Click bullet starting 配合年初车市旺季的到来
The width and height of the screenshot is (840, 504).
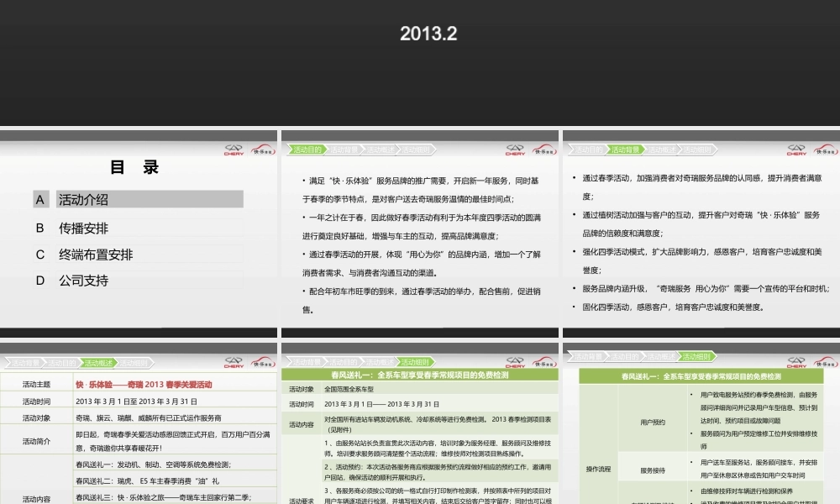click(421, 301)
